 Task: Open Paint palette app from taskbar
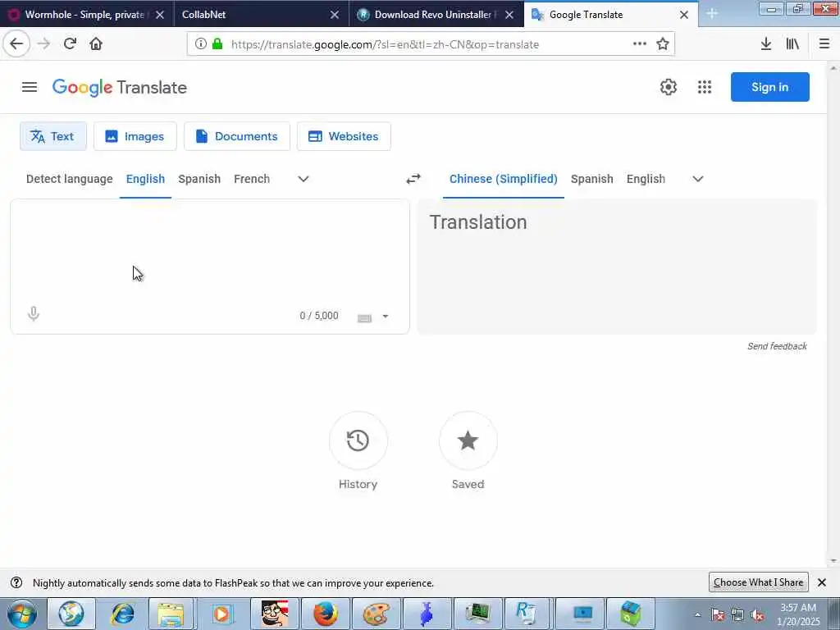pos(376,614)
